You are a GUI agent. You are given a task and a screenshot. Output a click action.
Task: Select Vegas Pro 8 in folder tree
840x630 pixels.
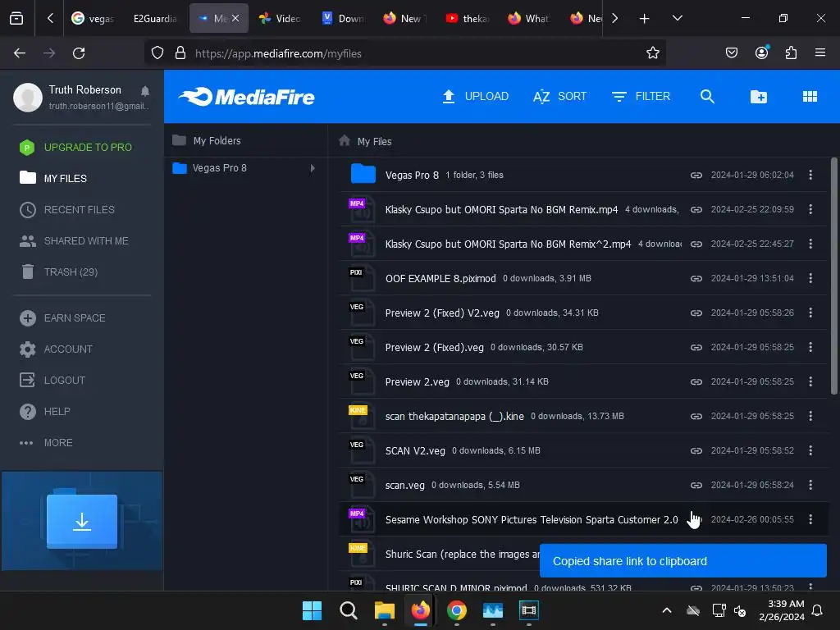click(219, 168)
